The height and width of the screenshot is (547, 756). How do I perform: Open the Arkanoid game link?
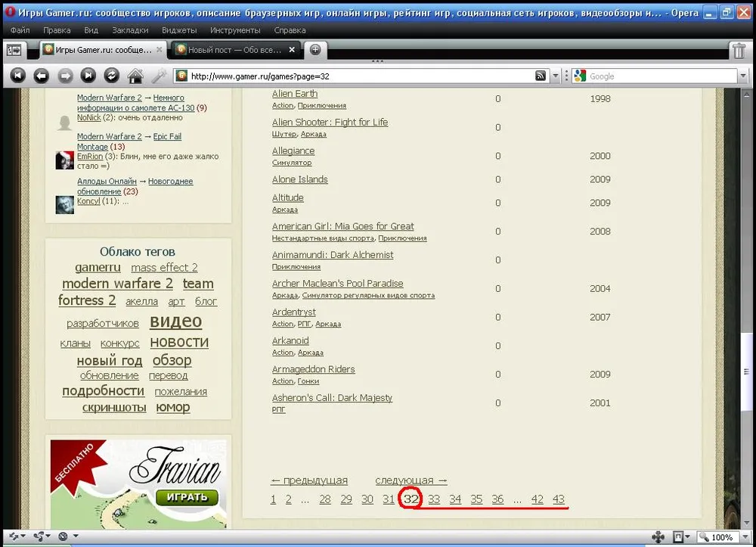coord(290,340)
